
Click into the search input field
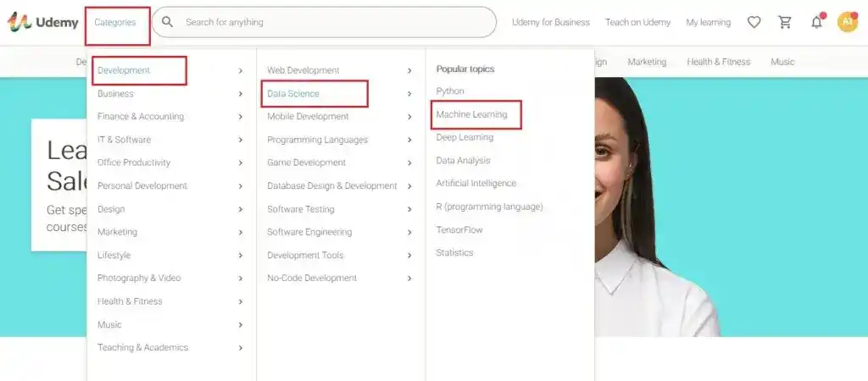tap(331, 23)
